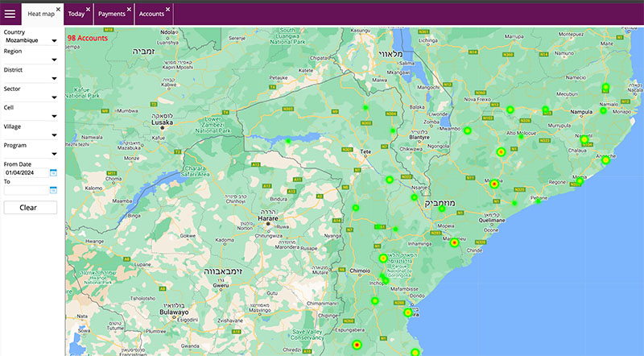Switch to the Payments tab
The width and height of the screenshot is (644, 356).
click(110, 14)
